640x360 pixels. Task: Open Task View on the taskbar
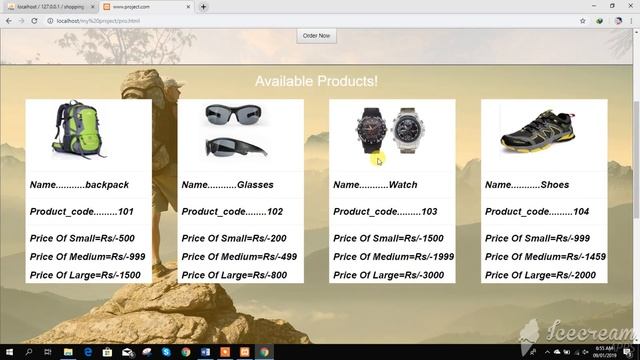(x=48, y=352)
